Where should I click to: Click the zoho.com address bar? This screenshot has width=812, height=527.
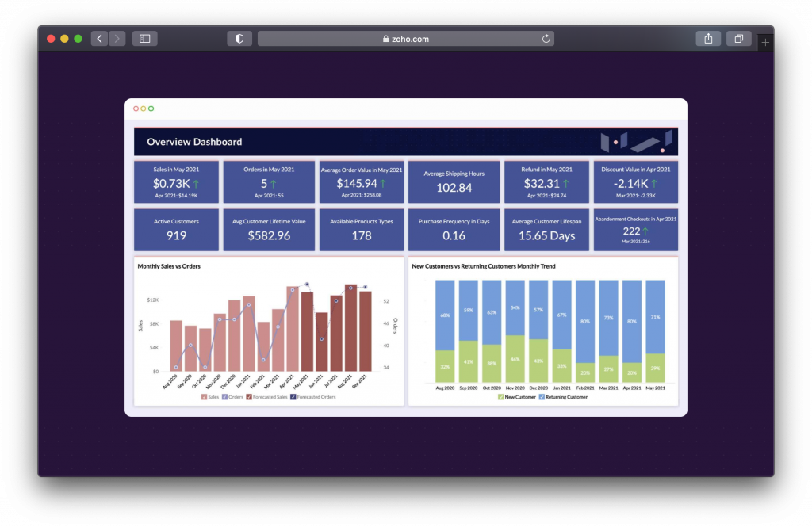point(406,39)
